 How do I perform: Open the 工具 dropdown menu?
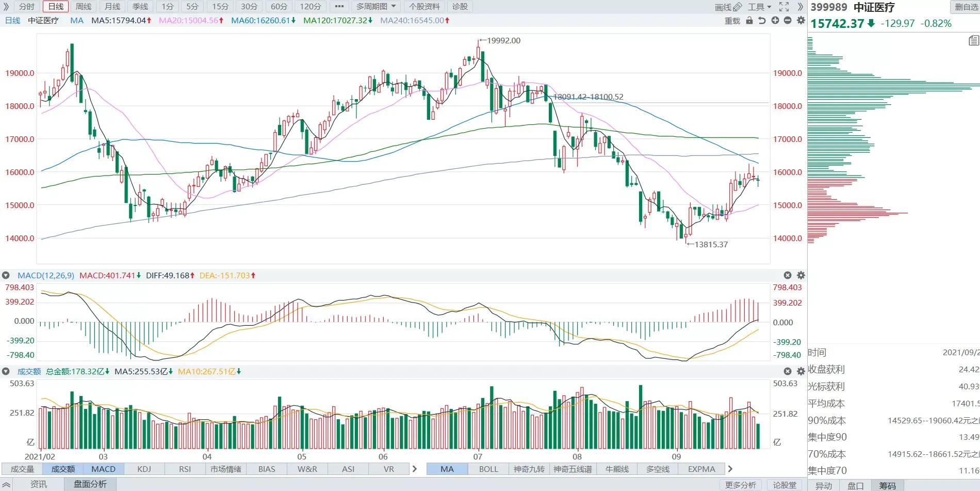pyautogui.click(x=759, y=7)
